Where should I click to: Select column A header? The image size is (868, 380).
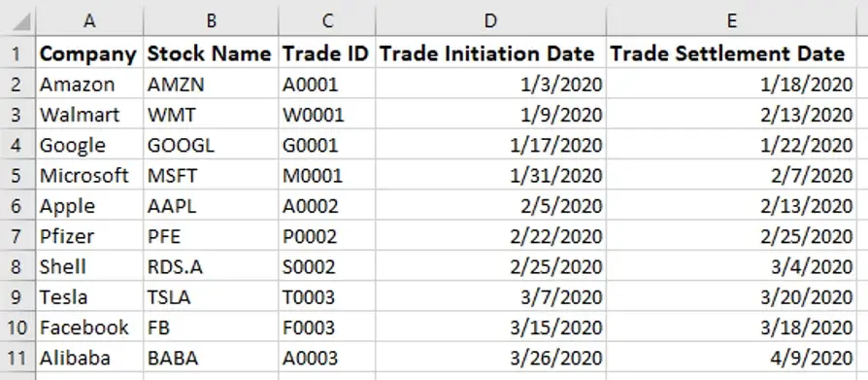tap(89, 21)
